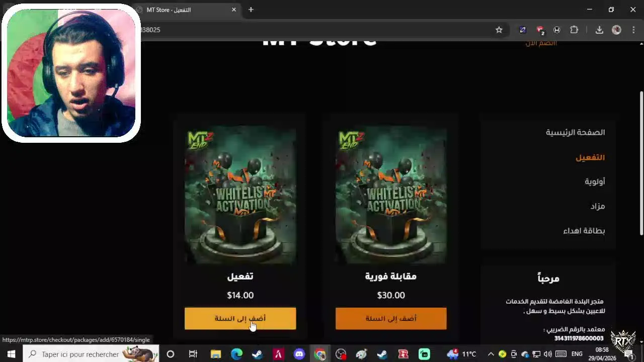Open File Explorer from taskbar
This screenshot has height=362, width=644.
tap(215, 354)
